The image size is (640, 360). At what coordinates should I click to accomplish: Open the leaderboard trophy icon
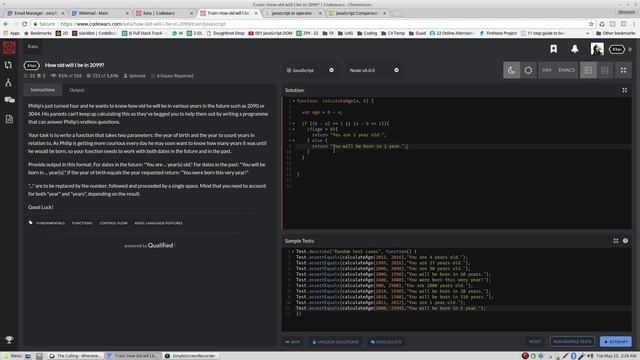tap(9, 340)
